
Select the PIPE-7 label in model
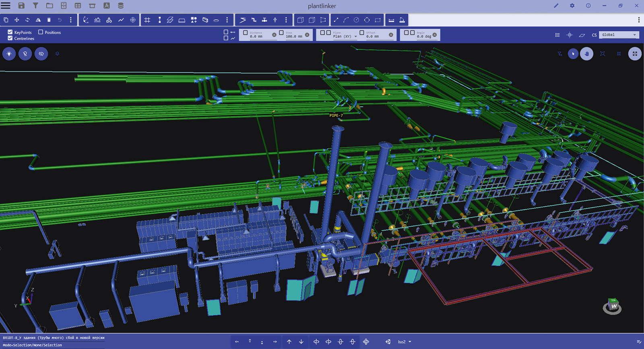pos(336,116)
